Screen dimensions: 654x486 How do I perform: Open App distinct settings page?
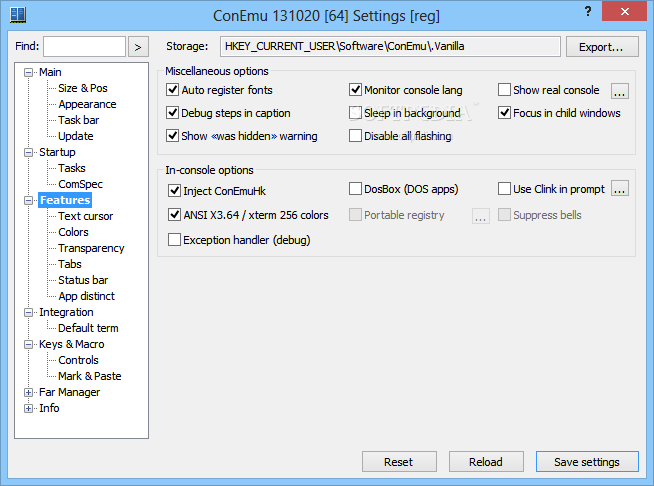click(86, 296)
